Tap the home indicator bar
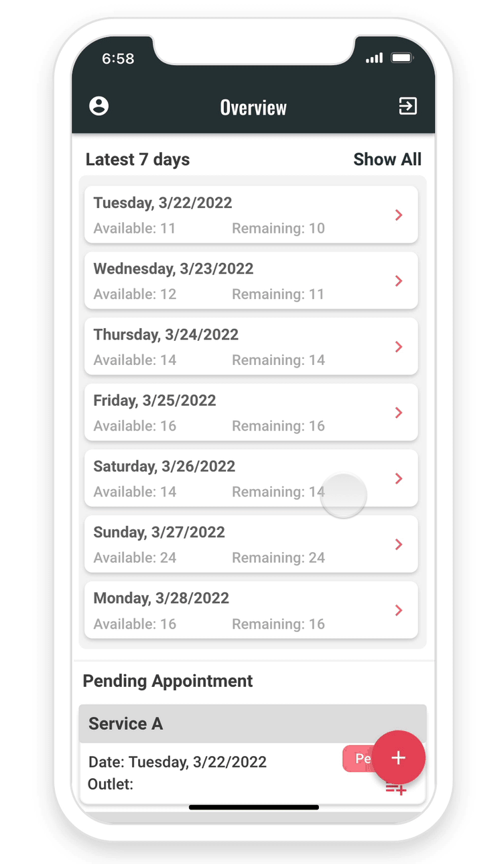The height and width of the screenshot is (864, 504). coord(253,807)
